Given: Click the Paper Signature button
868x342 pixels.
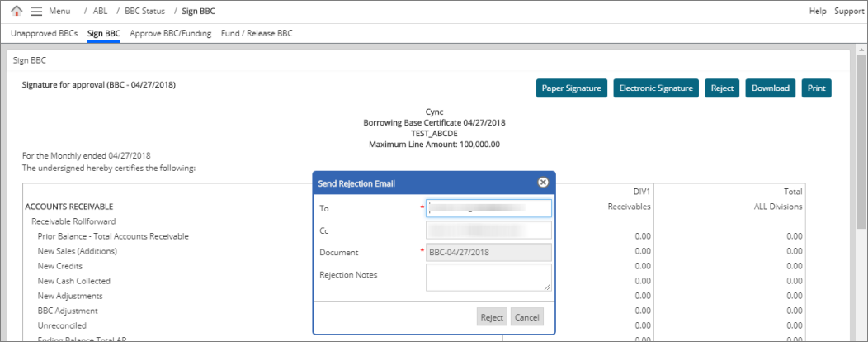Looking at the screenshot, I should pos(572,88).
